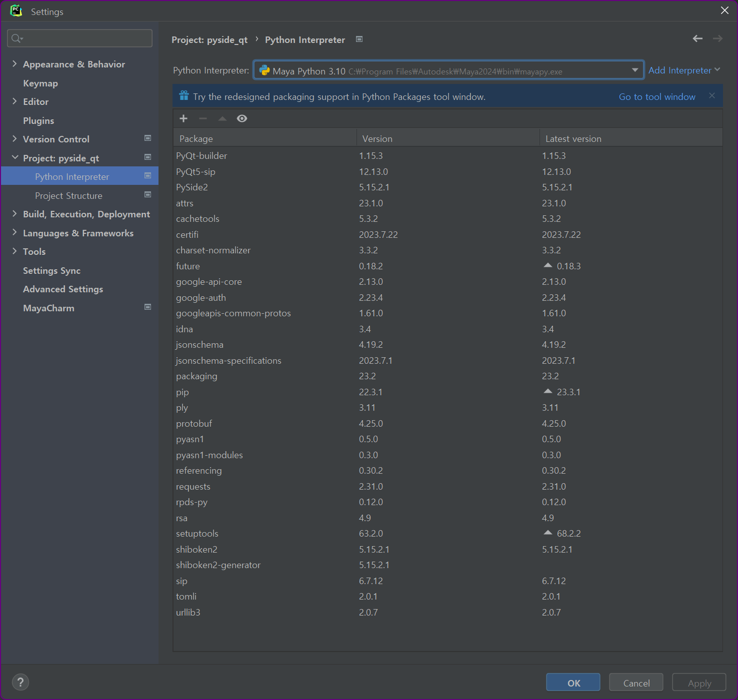Select the protobuf package row
The image size is (738, 700).
(x=447, y=424)
